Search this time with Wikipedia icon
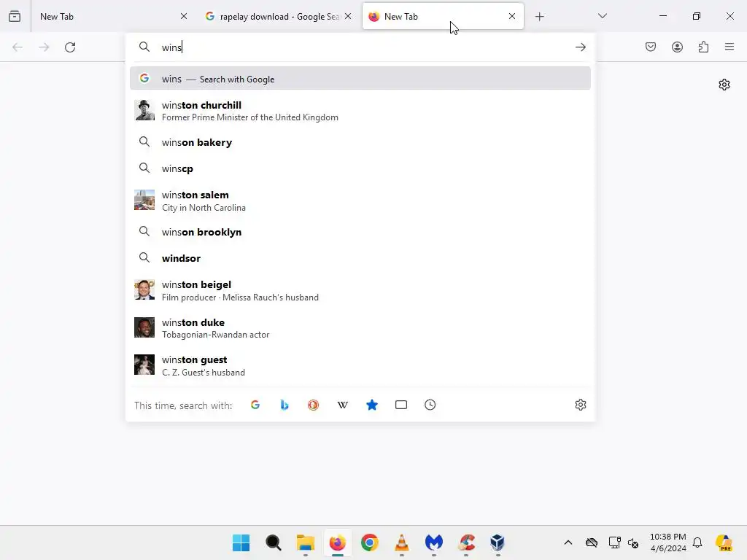 [x=343, y=405]
